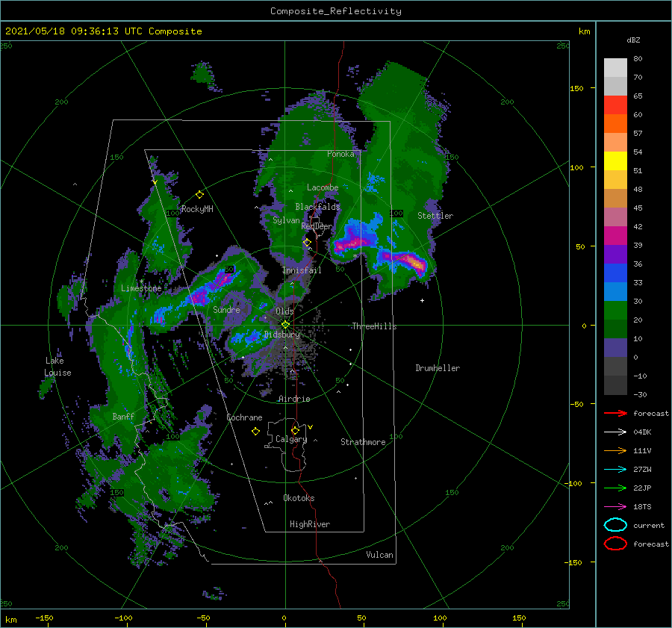Select the magenta 18TS arrow legend entry

[x=615, y=507]
